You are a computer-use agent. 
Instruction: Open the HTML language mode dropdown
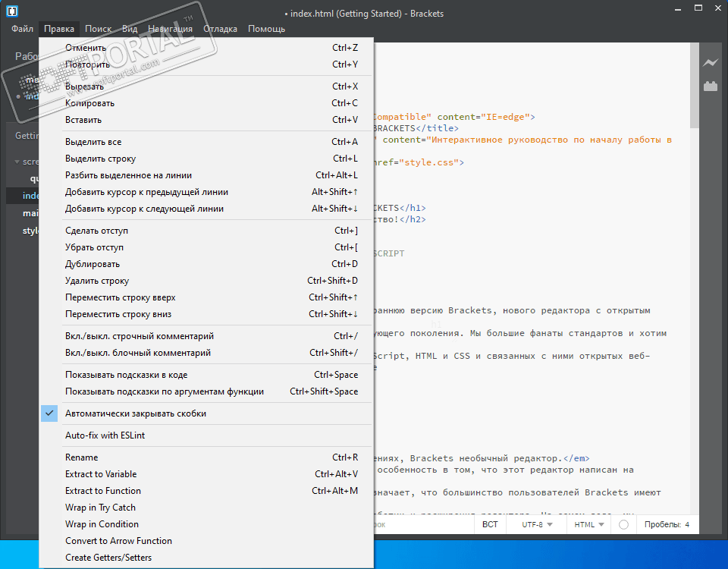click(588, 524)
